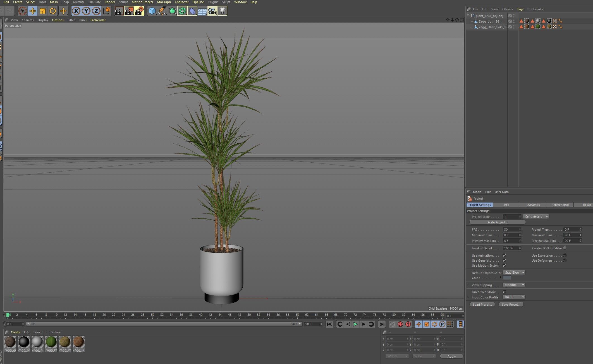Open the viewport Cameras menu
This screenshot has height=364, width=593.
click(x=28, y=20)
